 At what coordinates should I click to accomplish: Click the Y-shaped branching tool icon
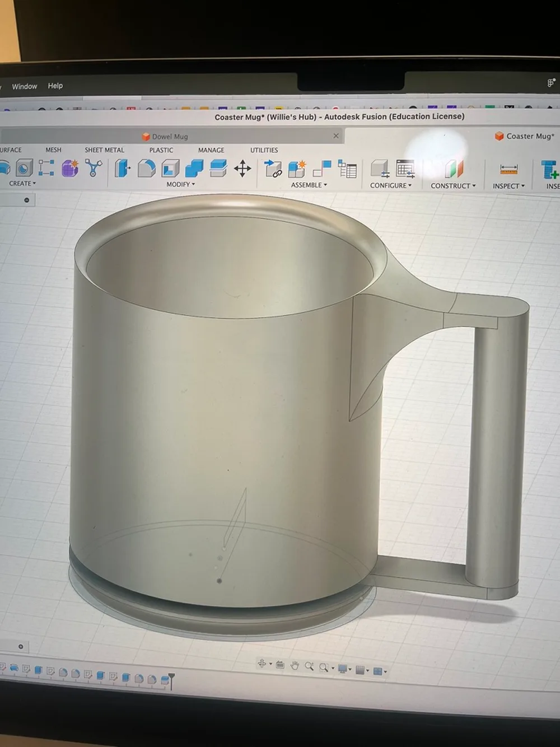[x=94, y=167]
